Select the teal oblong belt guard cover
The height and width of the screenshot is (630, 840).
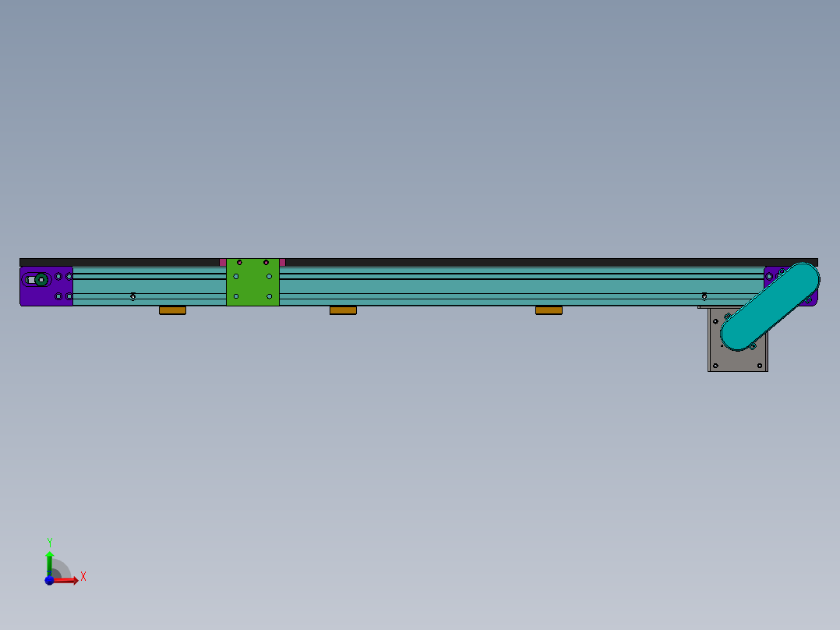(770, 306)
